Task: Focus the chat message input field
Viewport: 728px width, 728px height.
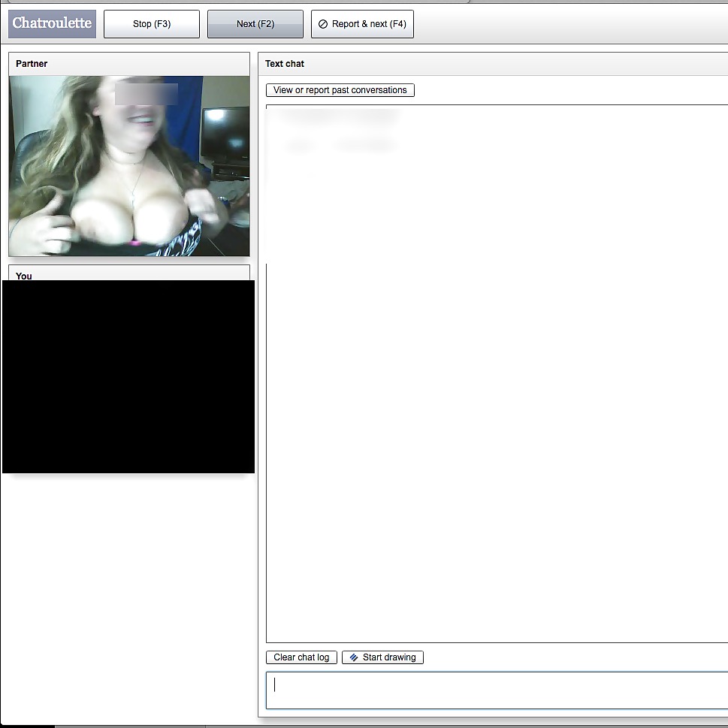Action: click(496, 690)
